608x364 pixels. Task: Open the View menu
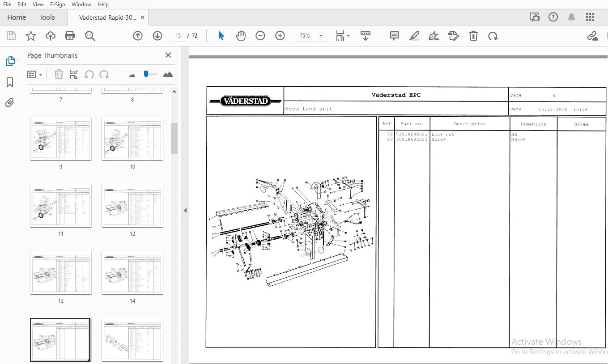[x=38, y=4]
